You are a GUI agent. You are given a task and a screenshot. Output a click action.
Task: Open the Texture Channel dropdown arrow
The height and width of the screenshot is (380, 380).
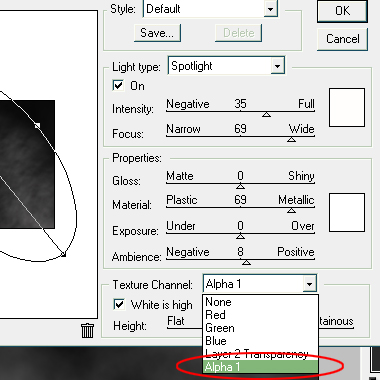[310, 284]
